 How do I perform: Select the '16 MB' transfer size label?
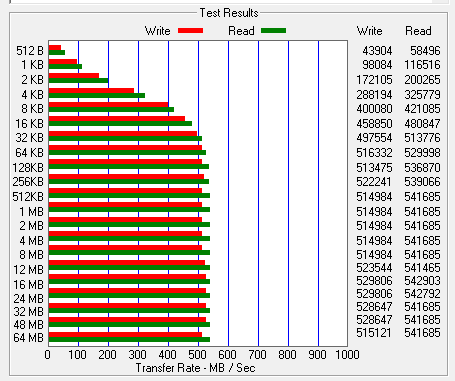click(x=28, y=285)
